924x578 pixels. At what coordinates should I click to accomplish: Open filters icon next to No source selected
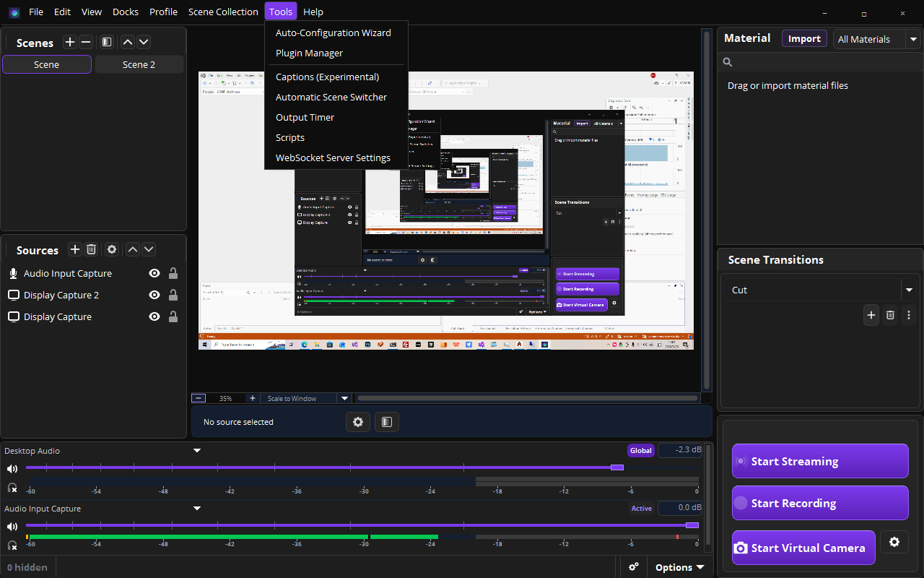pos(387,422)
